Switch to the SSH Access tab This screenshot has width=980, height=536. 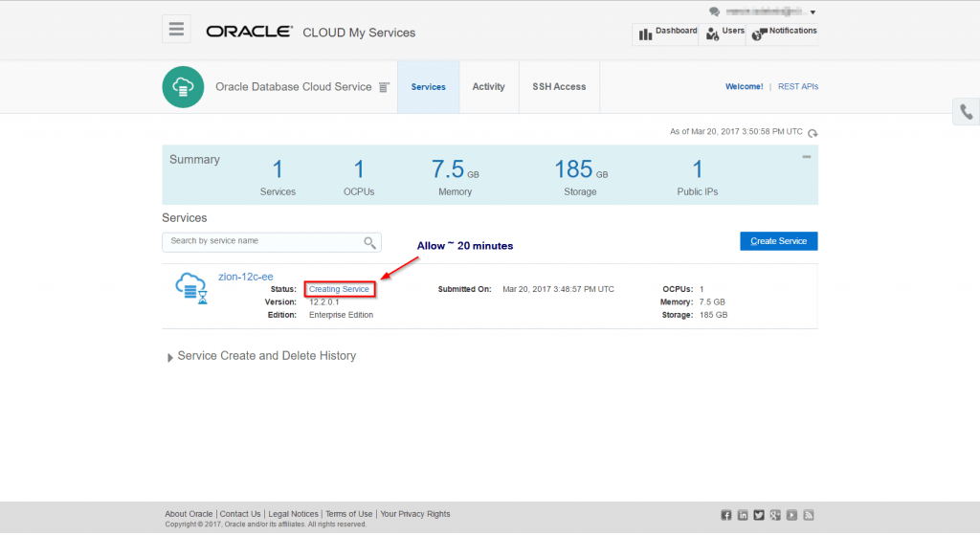[559, 87]
